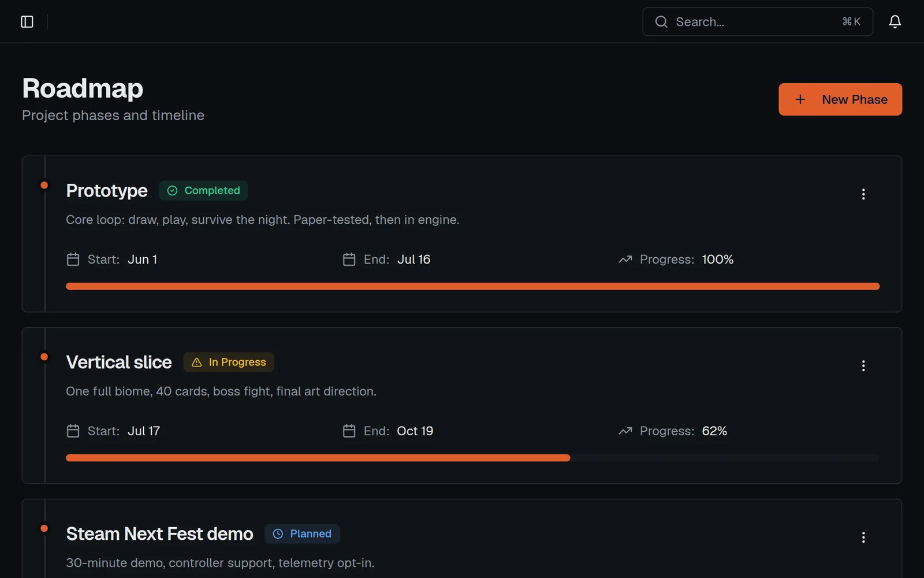Viewport: 924px width, 578px height.
Task: Click the Completed status badge
Action: [203, 191]
